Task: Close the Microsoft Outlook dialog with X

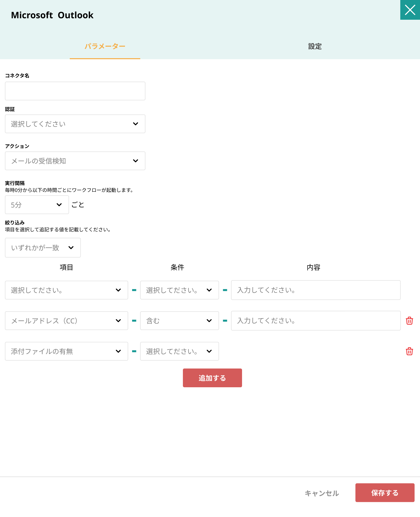Action: coord(410,10)
